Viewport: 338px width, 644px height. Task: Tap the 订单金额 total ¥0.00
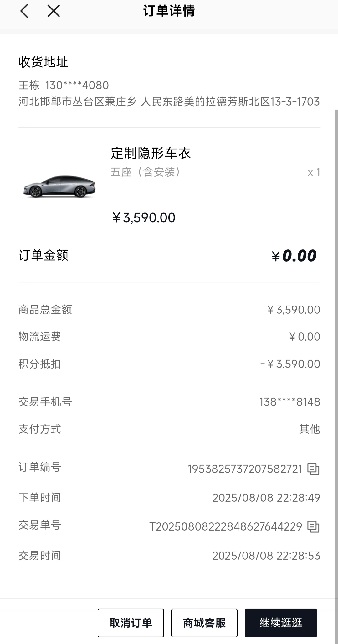294,256
